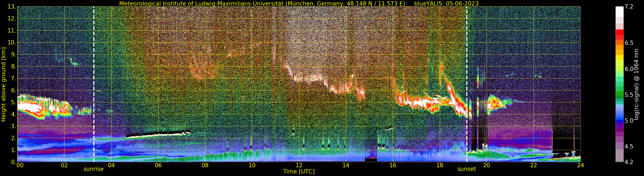Click the colorbar value "4.2"

tap(629, 162)
